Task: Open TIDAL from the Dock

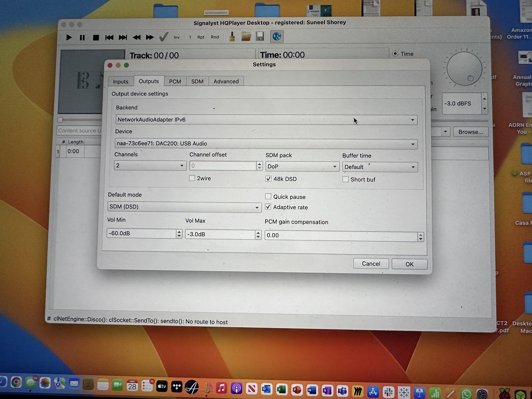Action: coord(177,387)
